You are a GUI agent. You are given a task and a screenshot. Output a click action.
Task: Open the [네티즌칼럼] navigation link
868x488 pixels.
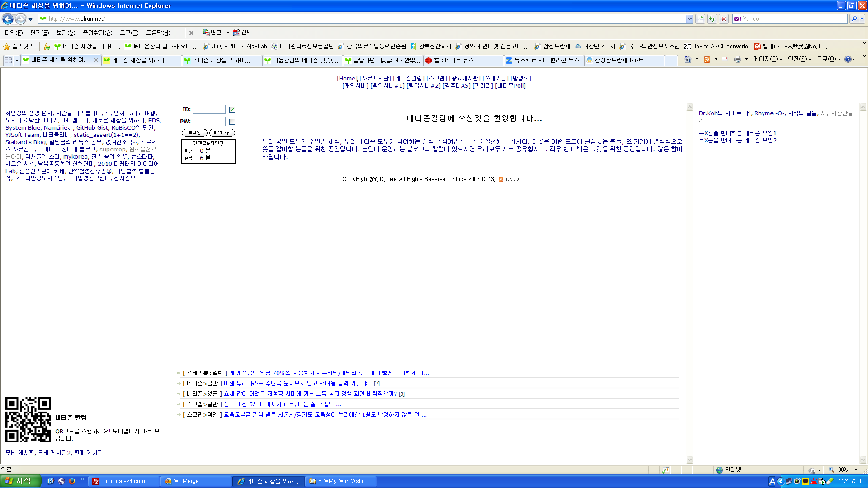click(x=409, y=78)
